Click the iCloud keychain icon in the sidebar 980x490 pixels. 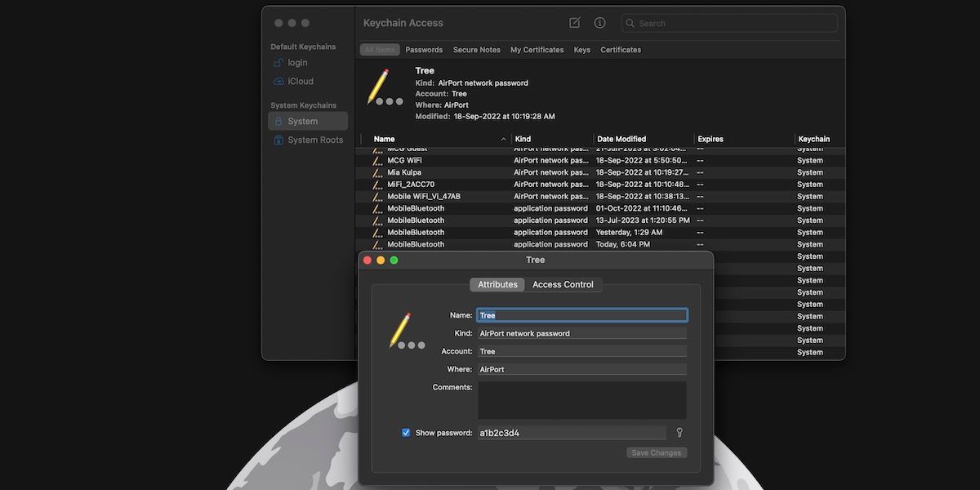279,81
